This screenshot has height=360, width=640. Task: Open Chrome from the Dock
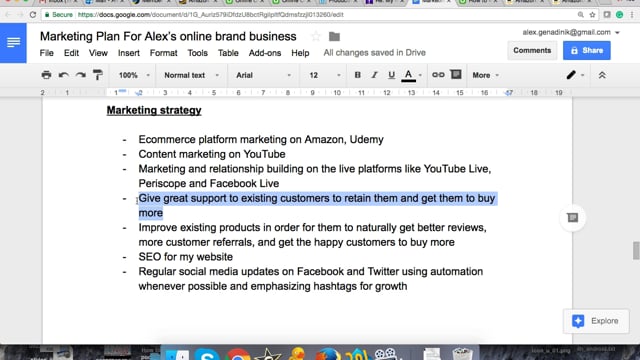click(238, 353)
